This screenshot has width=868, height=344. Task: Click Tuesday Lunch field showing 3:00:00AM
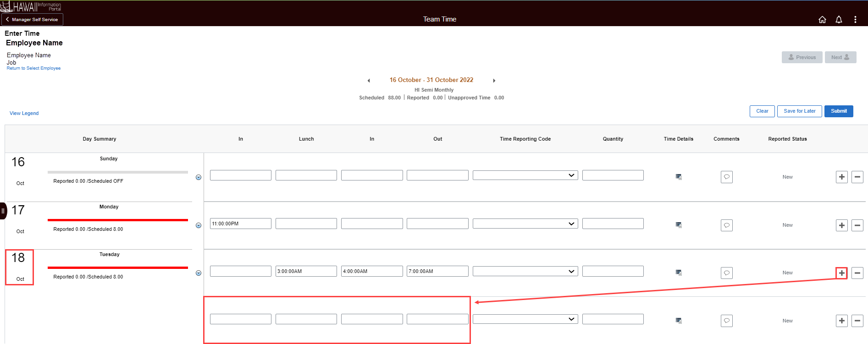point(306,271)
